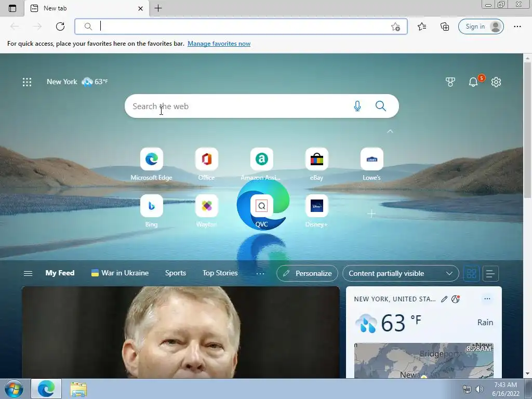
Task: Click the Search the web box
Action: point(261,106)
